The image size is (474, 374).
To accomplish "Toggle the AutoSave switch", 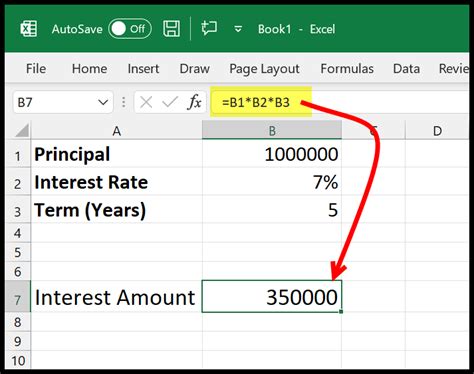I will (x=130, y=29).
